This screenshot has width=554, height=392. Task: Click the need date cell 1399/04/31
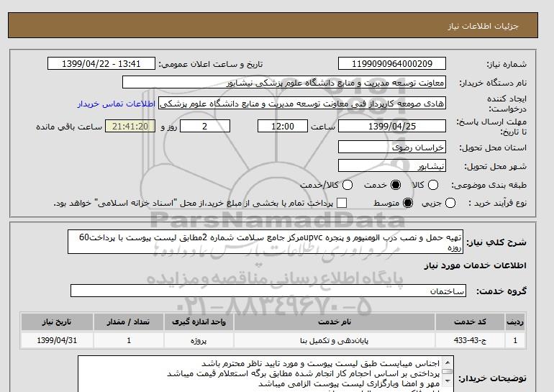tap(57, 340)
